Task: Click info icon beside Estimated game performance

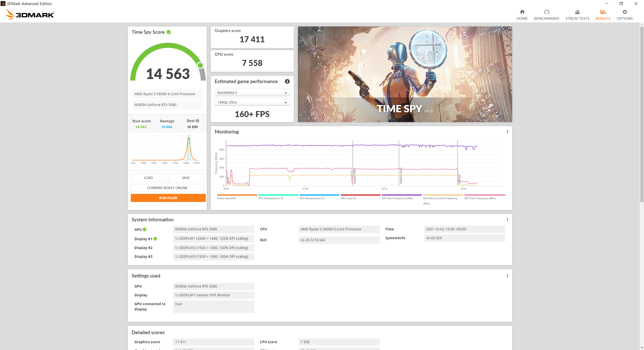Action: 287,81
